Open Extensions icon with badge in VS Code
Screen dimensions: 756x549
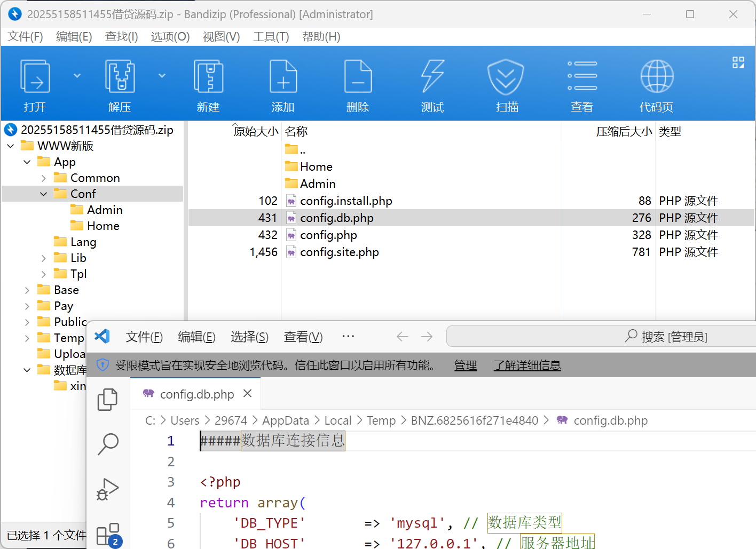[x=109, y=535]
